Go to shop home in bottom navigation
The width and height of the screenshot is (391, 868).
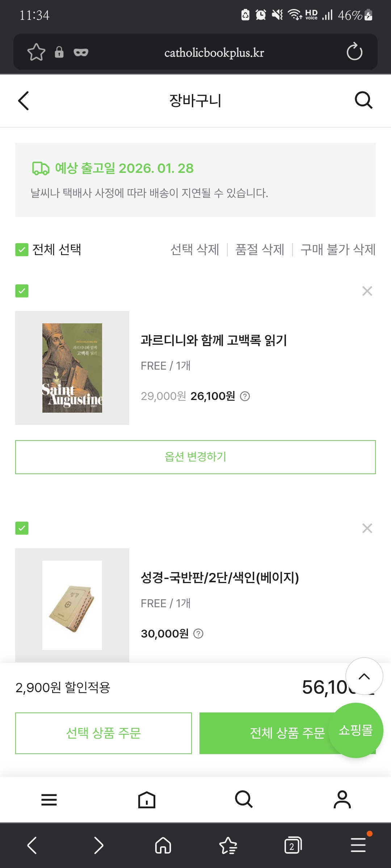(147, 800)
